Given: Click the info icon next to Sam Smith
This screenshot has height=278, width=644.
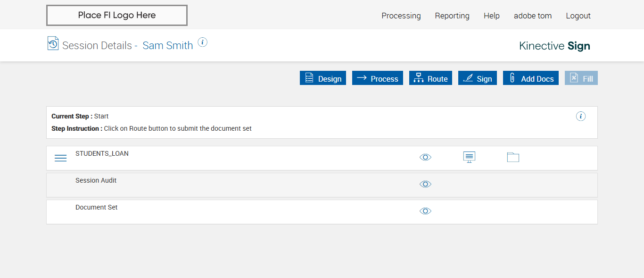Looking at the screenshot, I should (202, 42).
